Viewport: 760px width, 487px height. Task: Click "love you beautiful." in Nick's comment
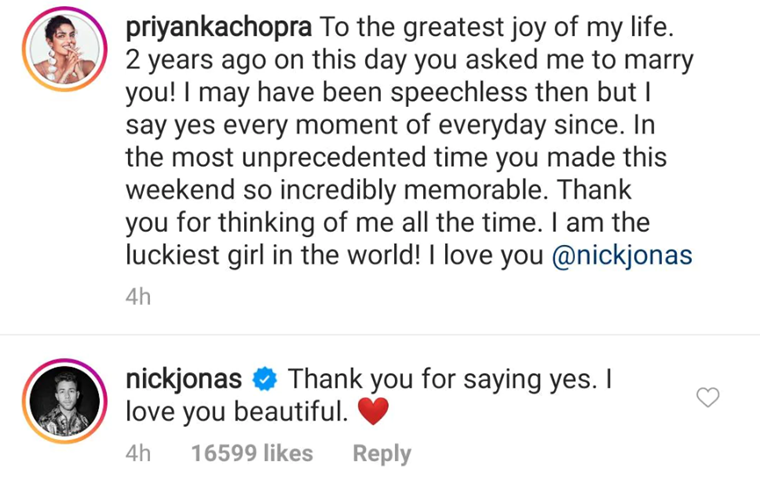(x=238, y=411)
